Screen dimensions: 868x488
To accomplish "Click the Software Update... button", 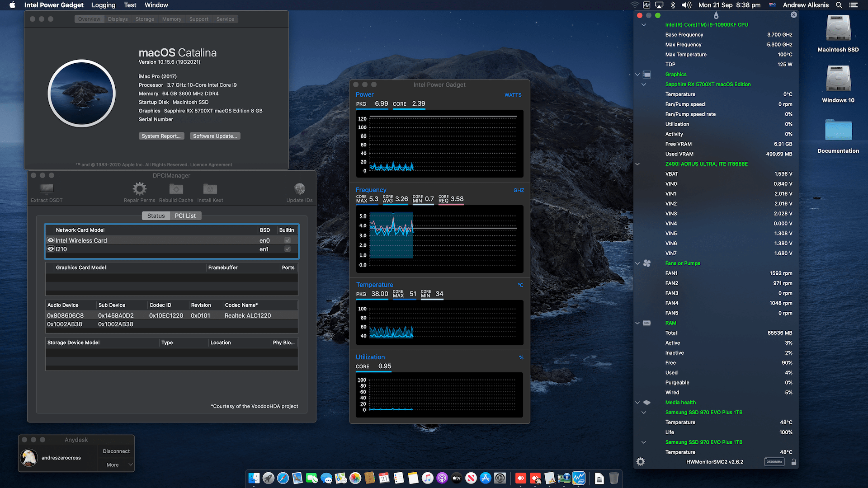I will 215,136.
